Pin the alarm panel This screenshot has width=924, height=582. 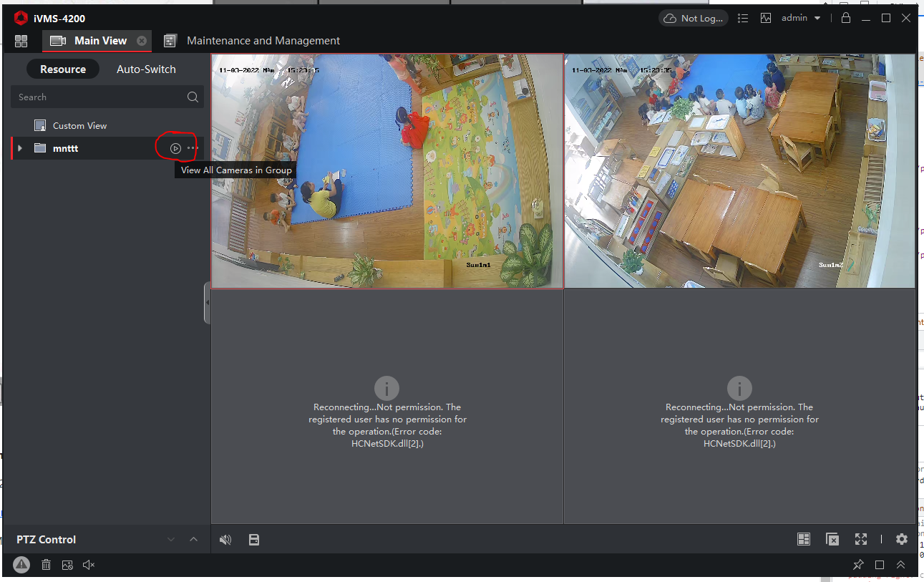coord(858,565)
